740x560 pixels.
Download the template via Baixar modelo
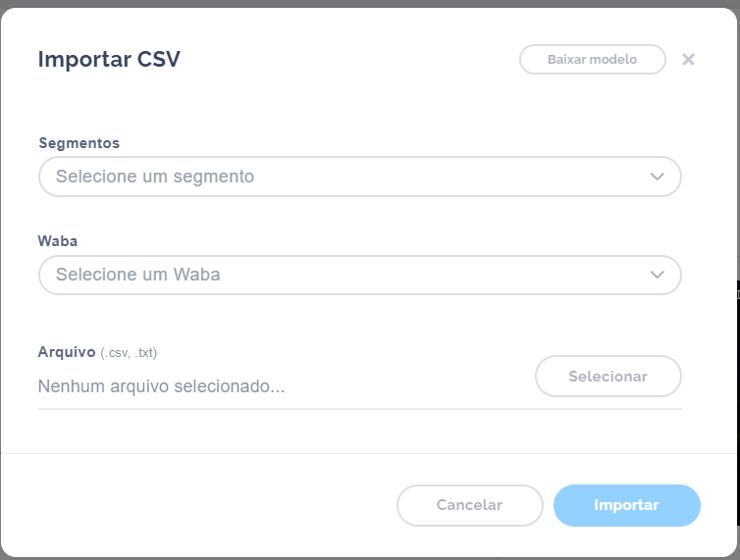592,59
